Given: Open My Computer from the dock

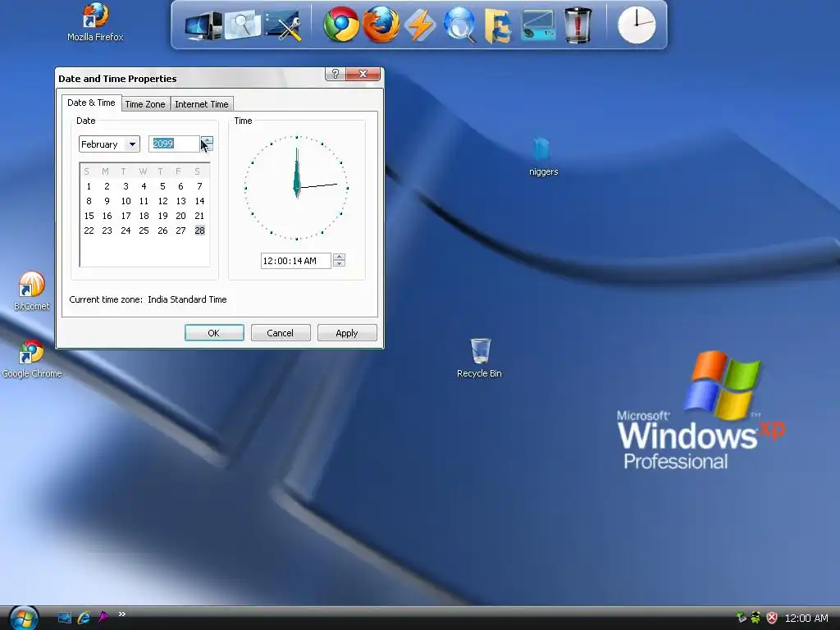Looking at the screenshot, I should pos(203,25).
